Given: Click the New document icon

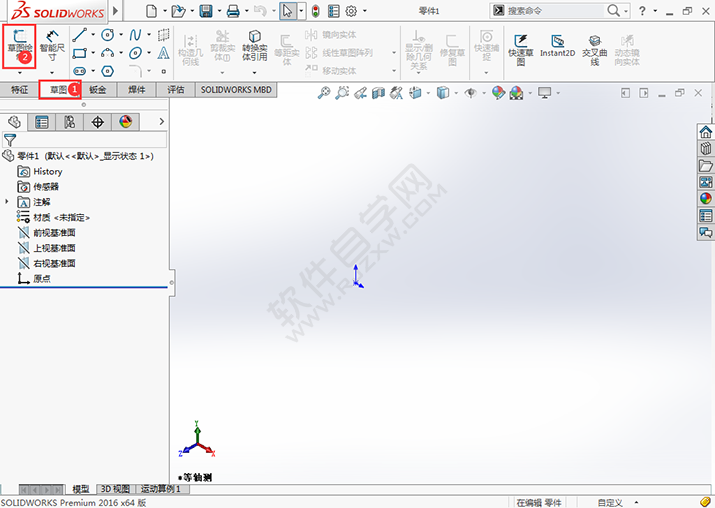Looking at the screenshot, I should (151, 10).
